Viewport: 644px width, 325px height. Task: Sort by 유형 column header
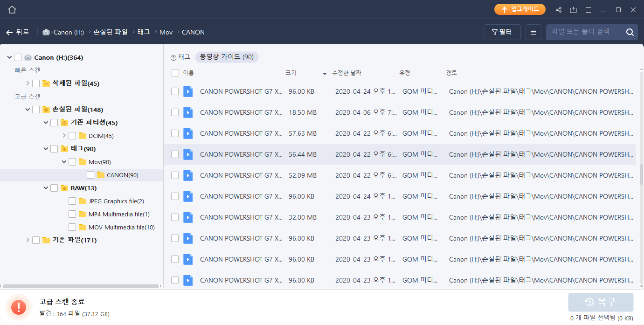point(405,73)
